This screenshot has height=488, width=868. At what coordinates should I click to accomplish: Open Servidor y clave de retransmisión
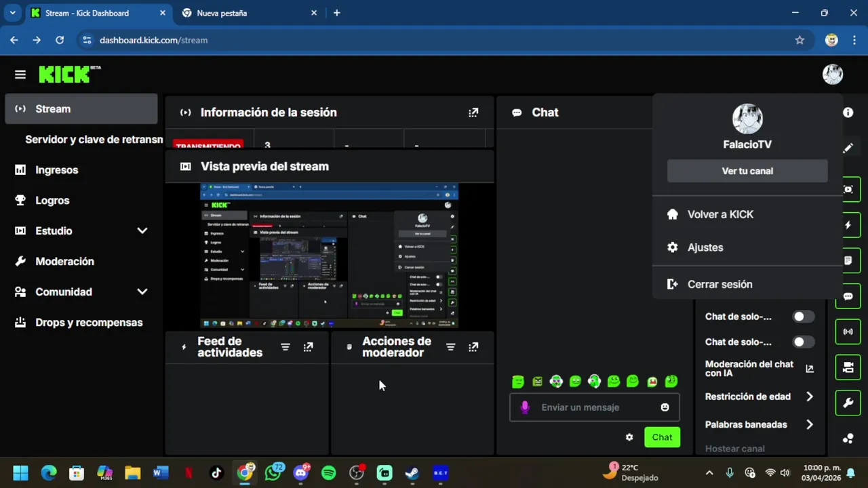[x=94, y=139]
